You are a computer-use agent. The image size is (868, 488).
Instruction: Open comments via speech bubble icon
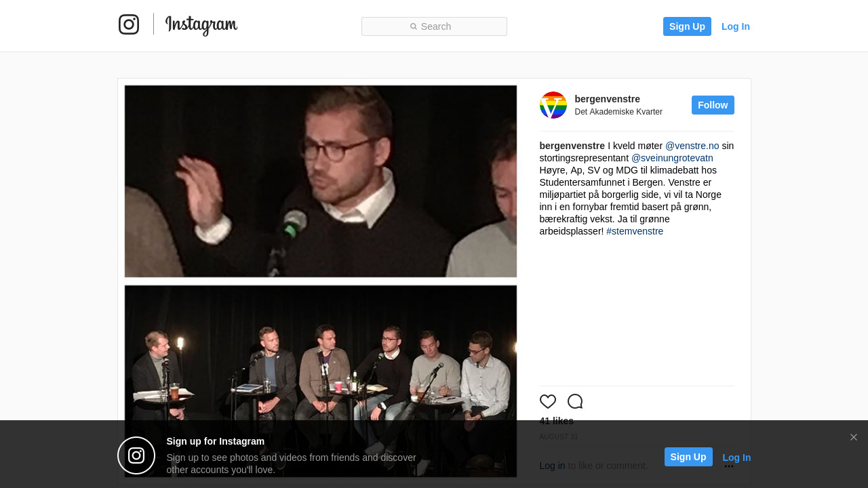[575, 401]
